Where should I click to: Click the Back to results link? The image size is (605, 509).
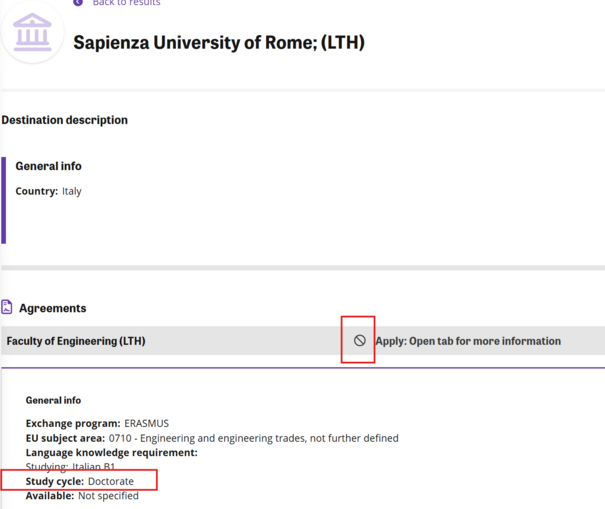(125, 3)
